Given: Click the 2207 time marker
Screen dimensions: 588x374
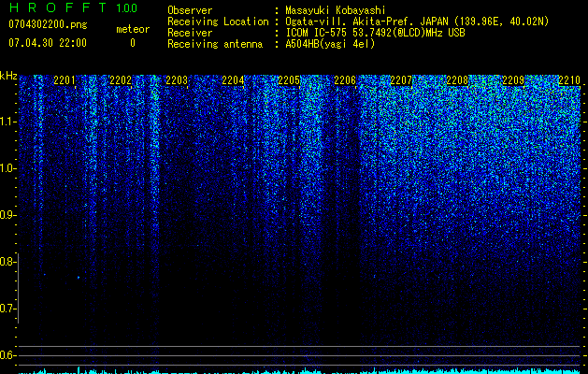Looking at the screenshot, I should (x=401, y=80).
